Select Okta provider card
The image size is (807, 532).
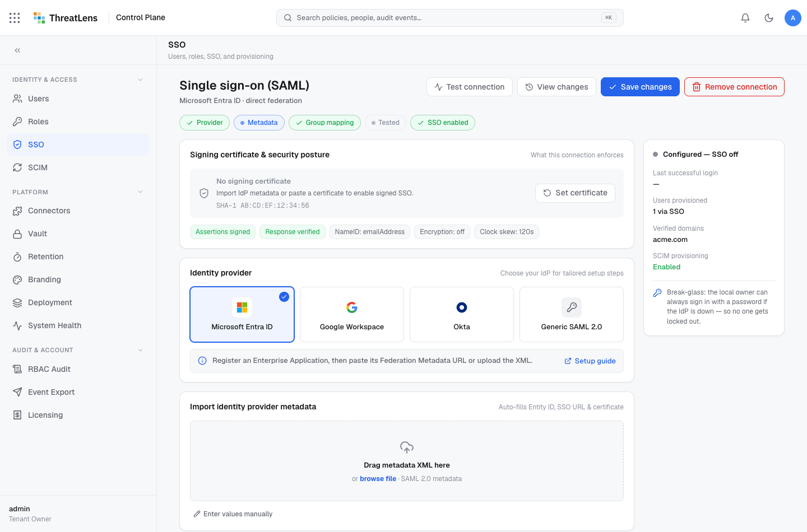pos(462,314)
